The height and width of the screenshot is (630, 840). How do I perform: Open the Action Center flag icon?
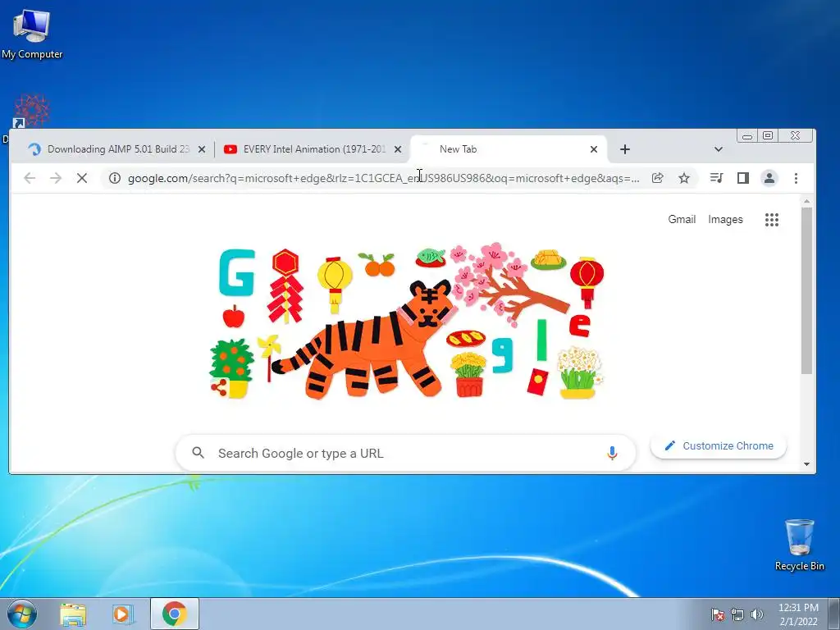[x=717, y=614]
